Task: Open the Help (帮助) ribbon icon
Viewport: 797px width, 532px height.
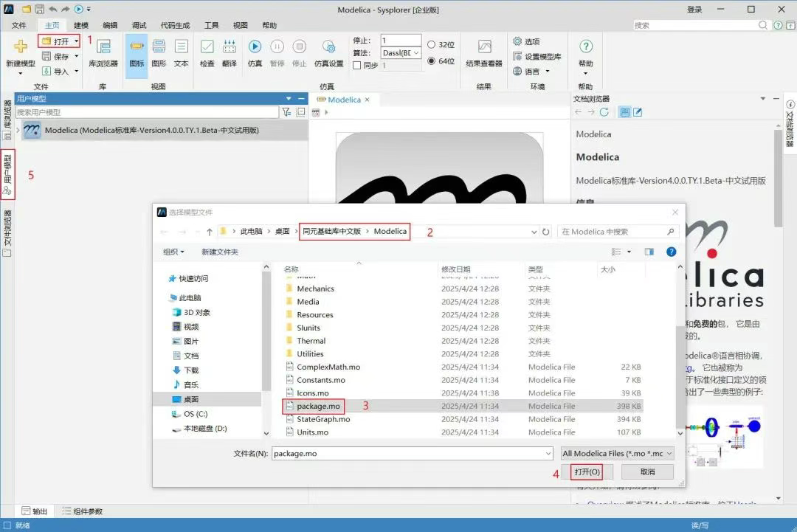Action: point(585,46)
